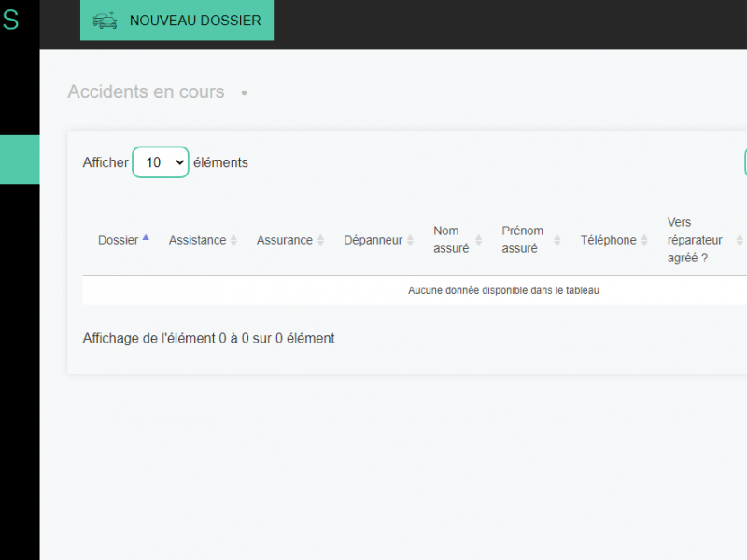This screenshot has height=560, width=747.
Task: Click the Téléphone column header text
Action: [x=608, y=240]
